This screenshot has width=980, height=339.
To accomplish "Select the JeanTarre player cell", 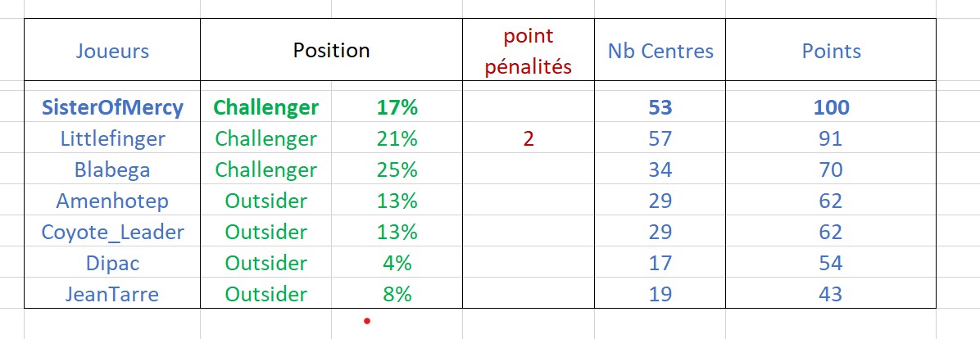I will pyautogui.click(x=112, y=295).
